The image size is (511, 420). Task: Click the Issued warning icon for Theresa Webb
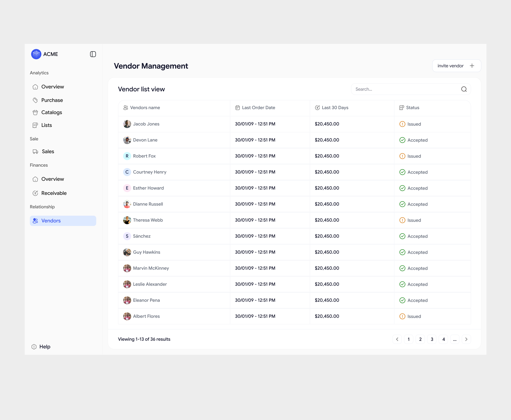click(x=402, y=220)
